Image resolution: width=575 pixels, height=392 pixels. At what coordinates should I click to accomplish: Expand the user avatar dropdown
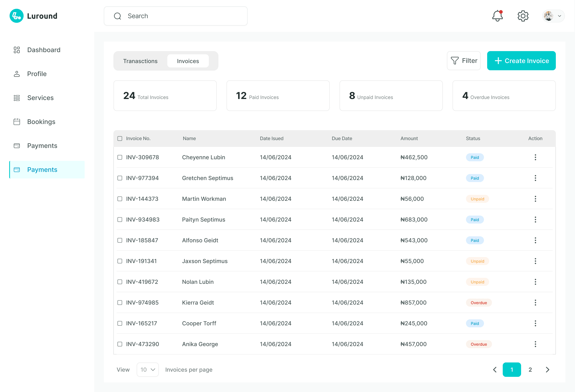pos(553,16)
